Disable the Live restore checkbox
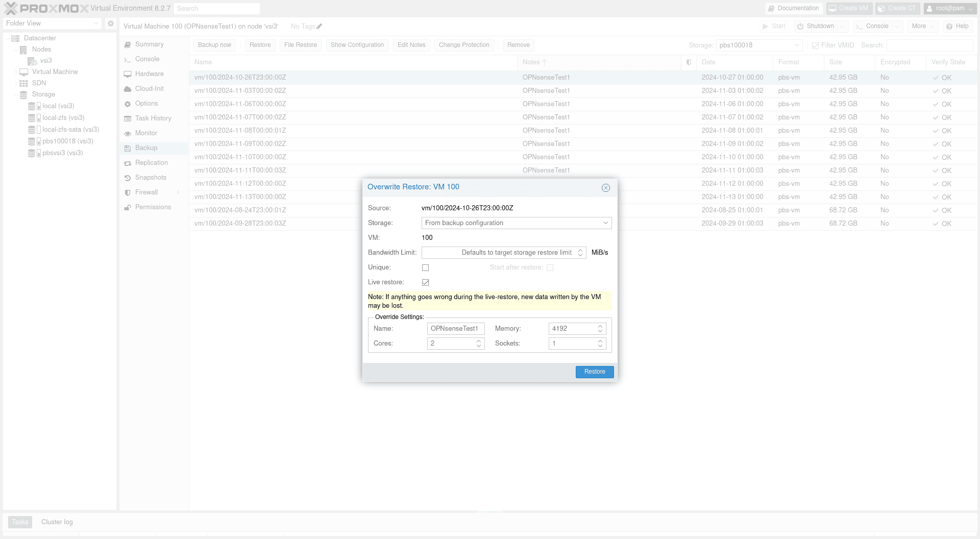This screenshot has width=980, height=539. 425,283
